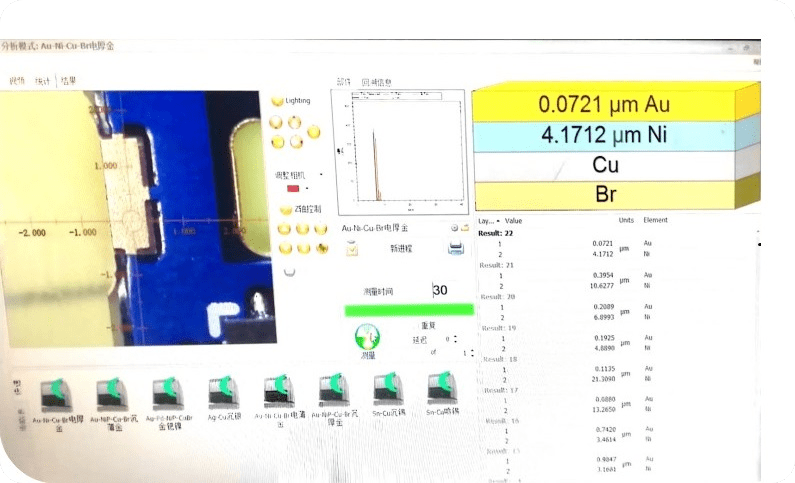Click the grey cup icon below axis bulbs
This screenshot has height=483, width=795.
tap(290, 272)
